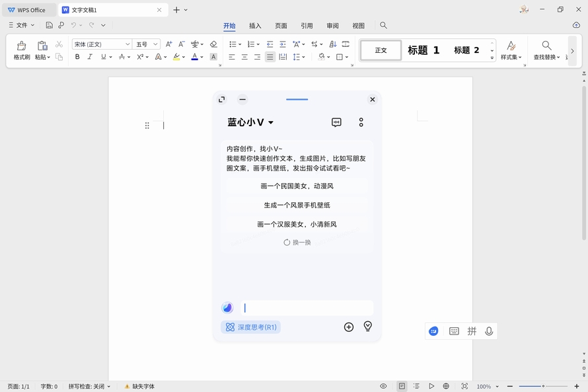Switch to the 页面 Page tab
Screen dimensions: 588x392
point(281,26)
